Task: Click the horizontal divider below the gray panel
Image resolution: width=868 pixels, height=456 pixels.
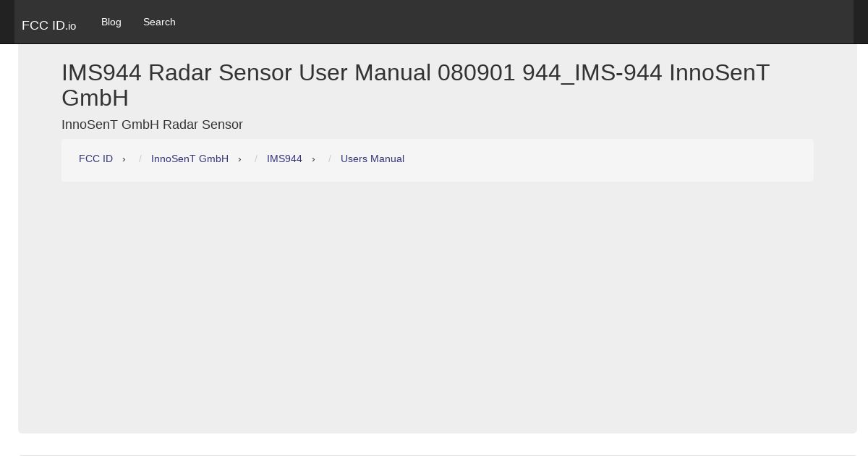Action: 438,455
